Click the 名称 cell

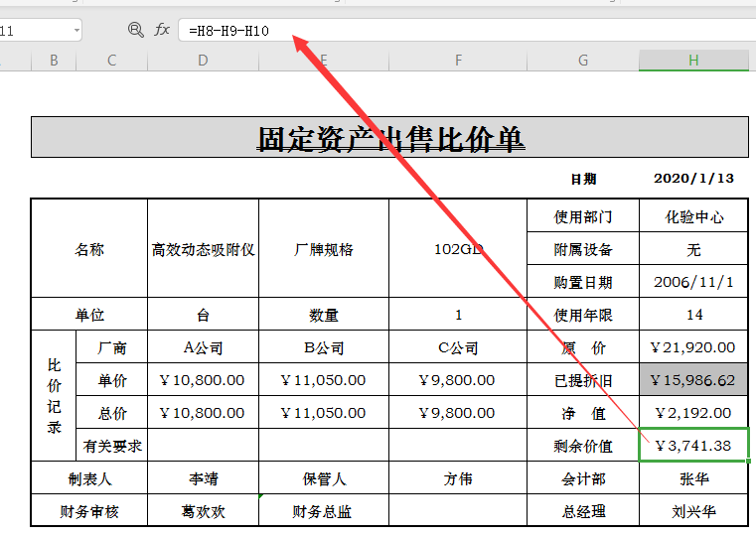coord(89,249)
